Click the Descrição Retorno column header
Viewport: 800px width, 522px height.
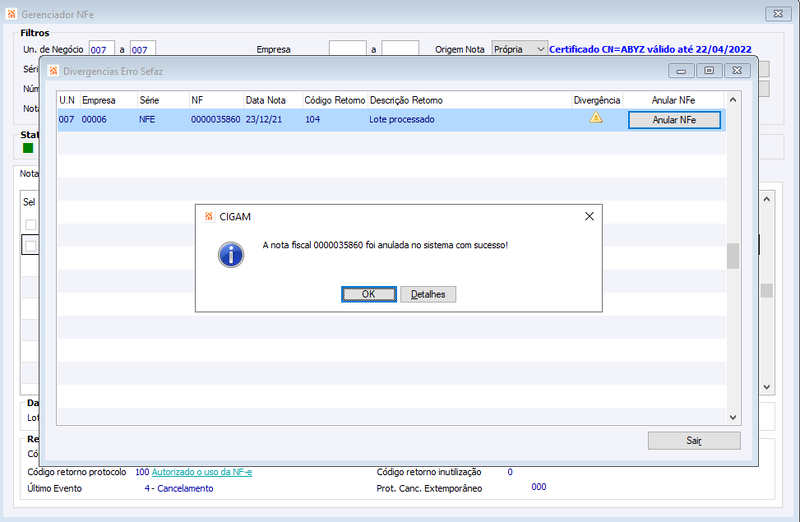[x=469, y=100]
